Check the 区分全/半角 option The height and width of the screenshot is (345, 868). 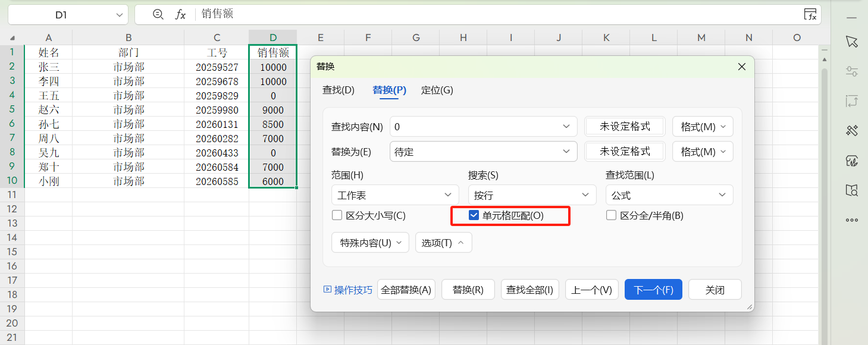click(611, 215)
